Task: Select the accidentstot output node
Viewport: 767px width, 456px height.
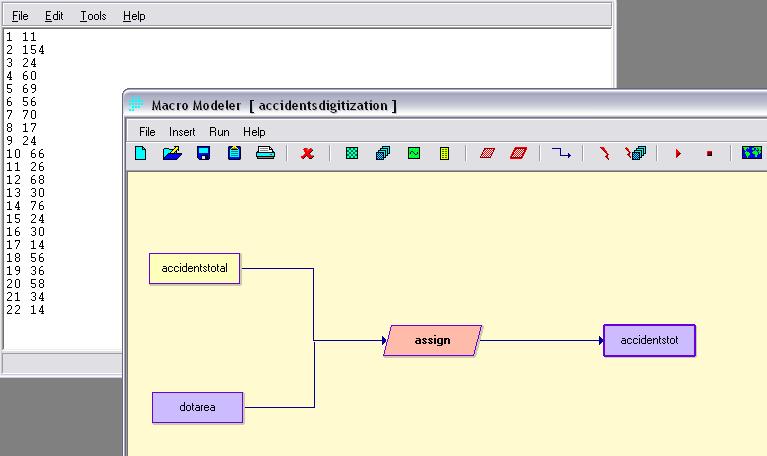Action: click(x=649, y=340)
